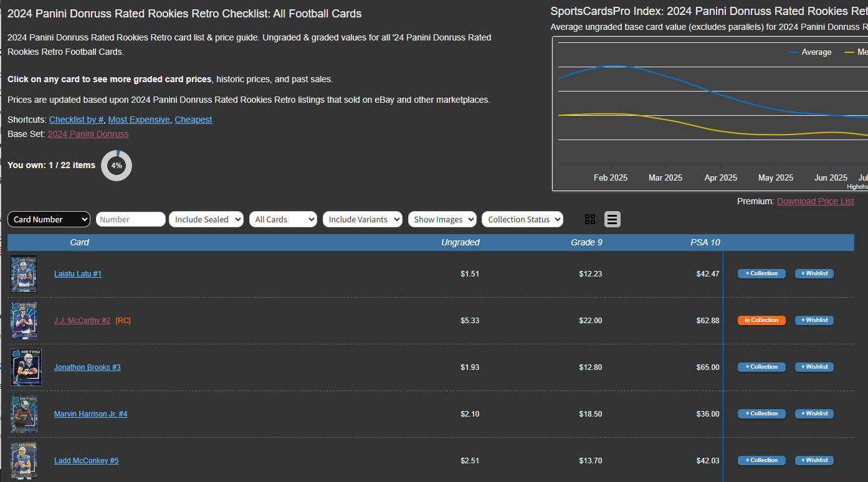The height and width of the screenshot is (482, 868).
Task: Click the 'You own: 1 / 22 items' text
Action: click(51, 165)
